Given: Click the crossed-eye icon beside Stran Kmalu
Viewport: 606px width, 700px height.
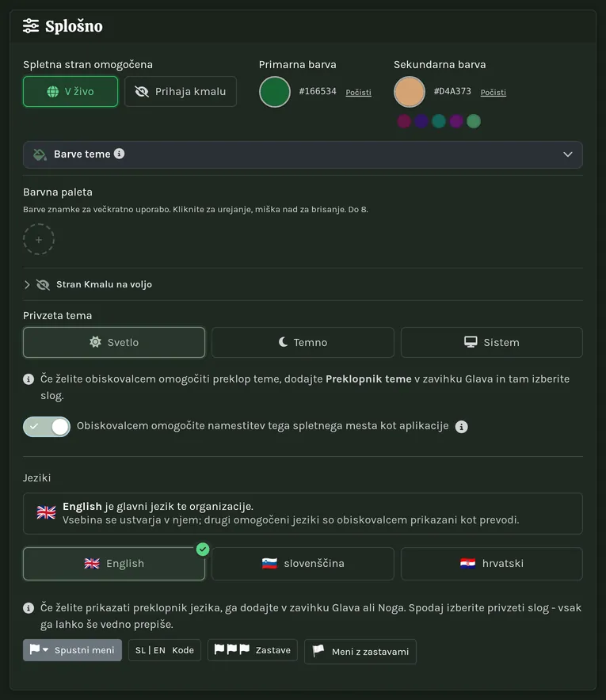Looking at the screenshot, I should pos(43,284).
